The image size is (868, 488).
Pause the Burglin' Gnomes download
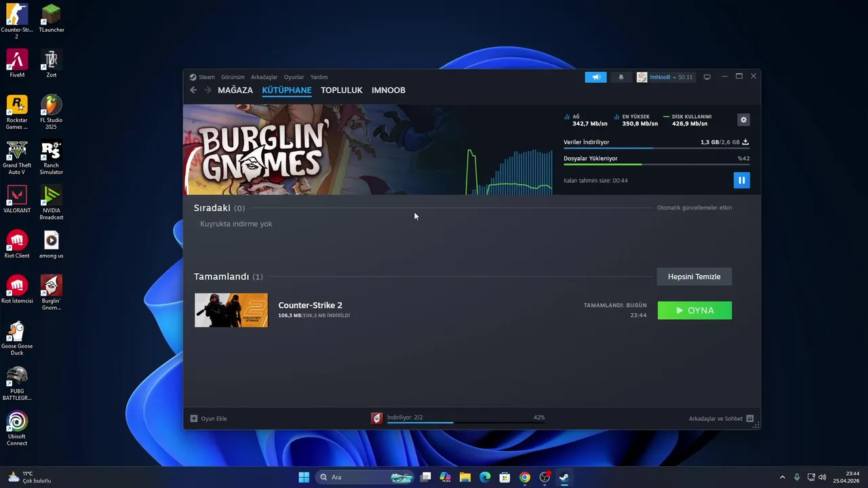click(741, 180)
